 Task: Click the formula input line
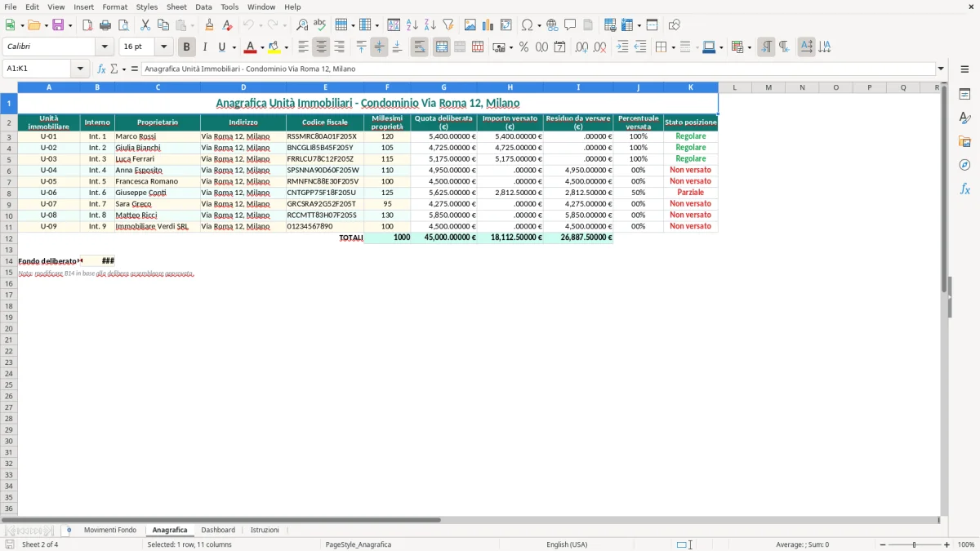click(x=538, y=69)
